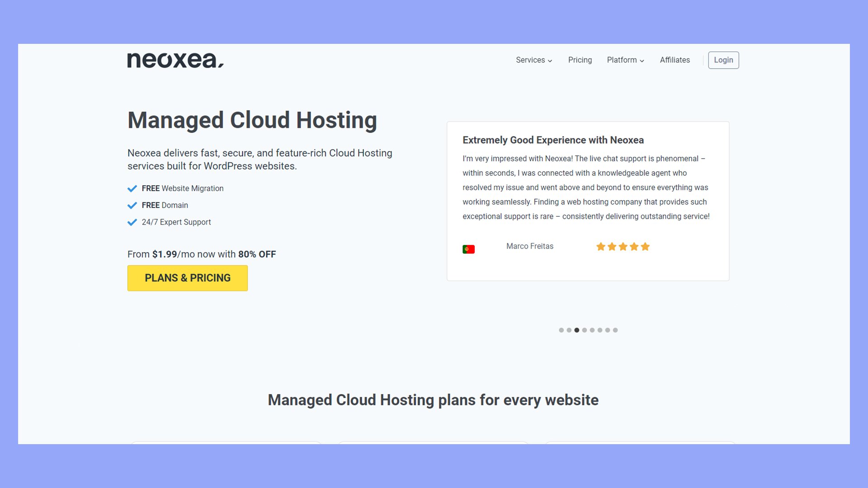Select the eighth testimonial carousel dot
This screenshot has width=868, height=488.
[x=615, y=330]
